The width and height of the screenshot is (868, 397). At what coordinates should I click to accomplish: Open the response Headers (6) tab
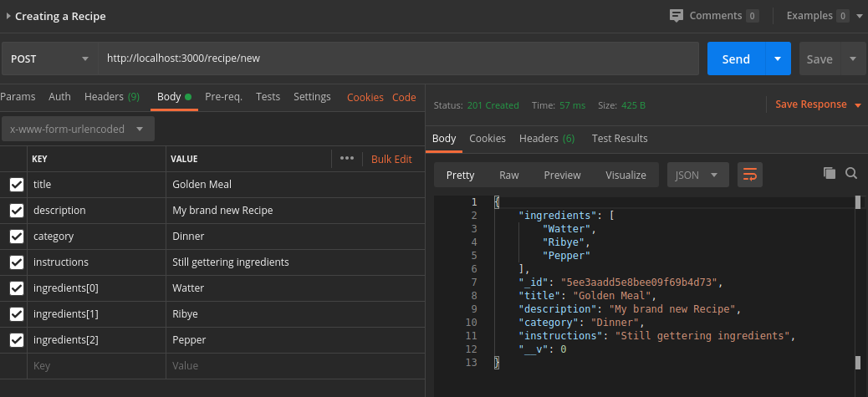547,138
